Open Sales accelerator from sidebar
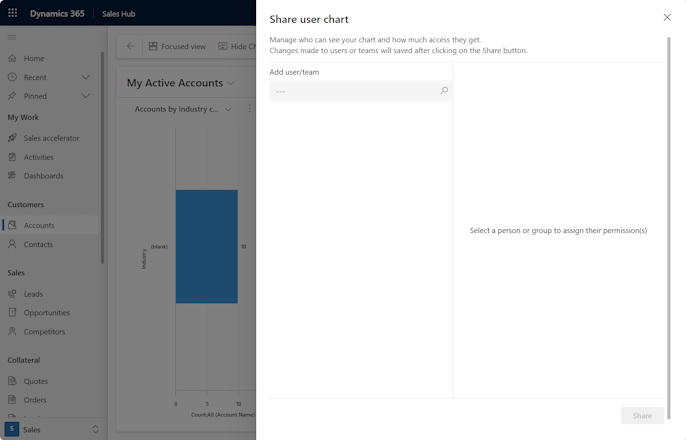 (51, 138)
